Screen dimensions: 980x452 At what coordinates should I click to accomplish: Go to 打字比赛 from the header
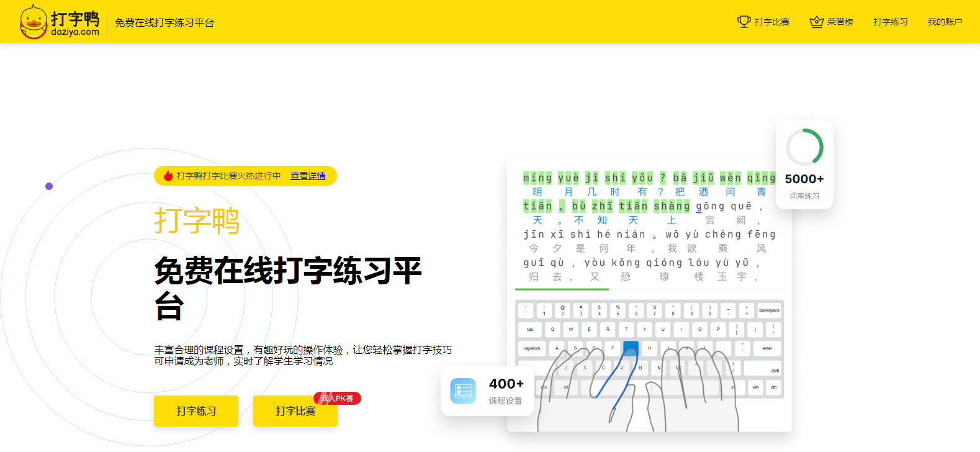(x=771, y=22)
